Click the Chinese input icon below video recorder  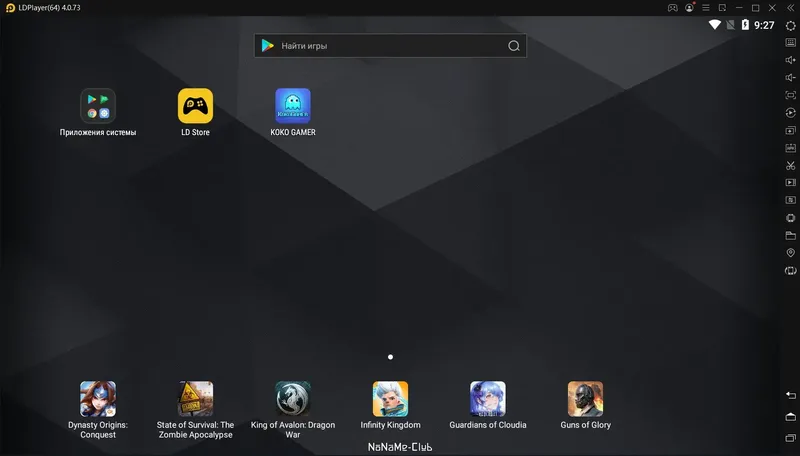tap(790, 200)
